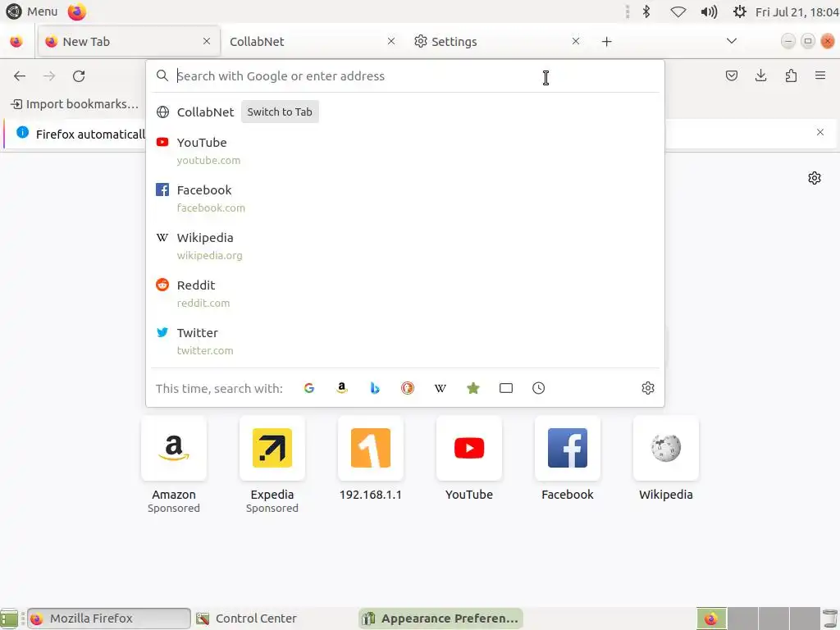Dismiss the Firefox notification bar

pos(819,132)
